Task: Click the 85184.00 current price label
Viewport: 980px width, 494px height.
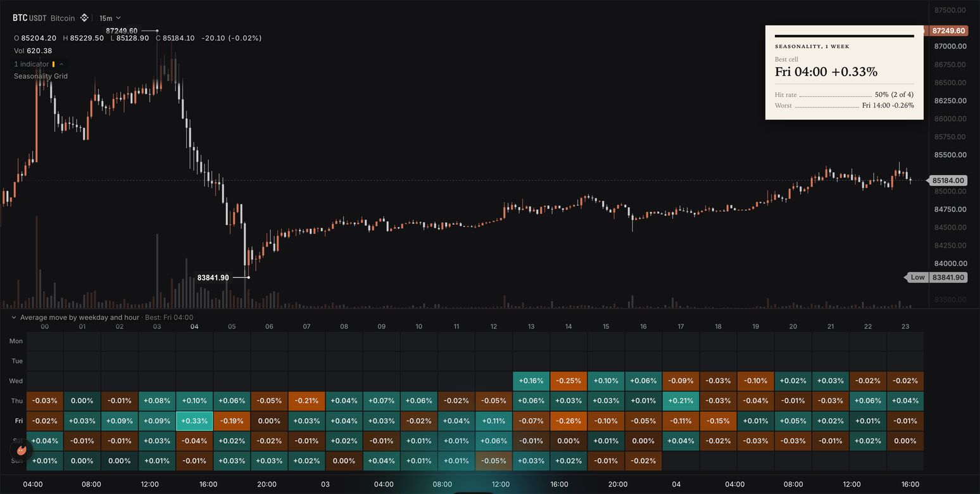Action: [x=948, y=180]
